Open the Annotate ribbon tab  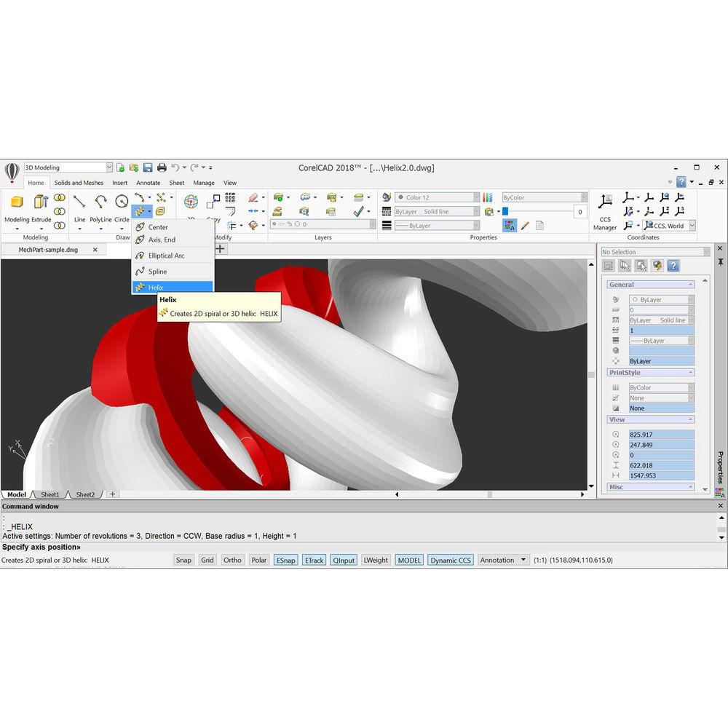(148, 183)
